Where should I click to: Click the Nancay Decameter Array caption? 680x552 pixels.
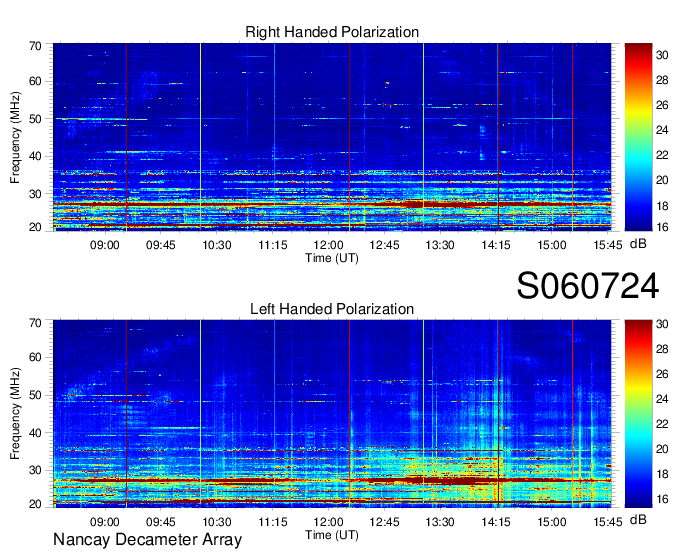(x=147, y=540)
